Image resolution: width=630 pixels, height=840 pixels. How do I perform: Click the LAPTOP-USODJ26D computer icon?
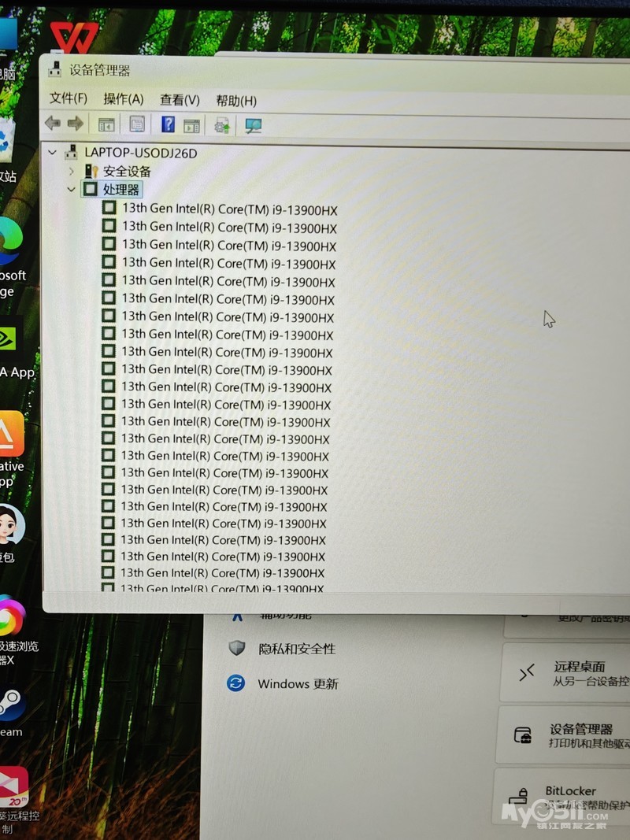71,153
